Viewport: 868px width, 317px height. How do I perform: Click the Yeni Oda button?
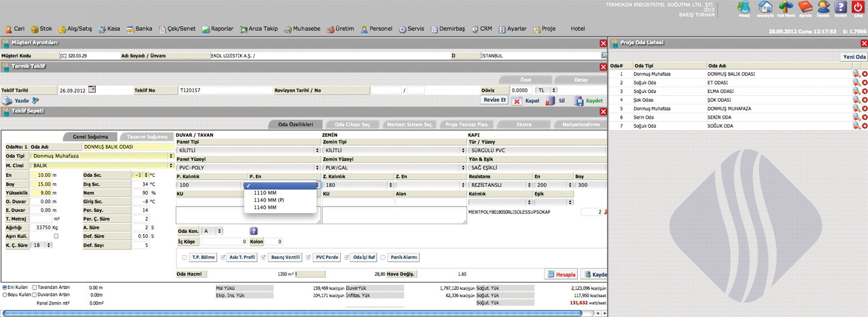click(854, 57)
